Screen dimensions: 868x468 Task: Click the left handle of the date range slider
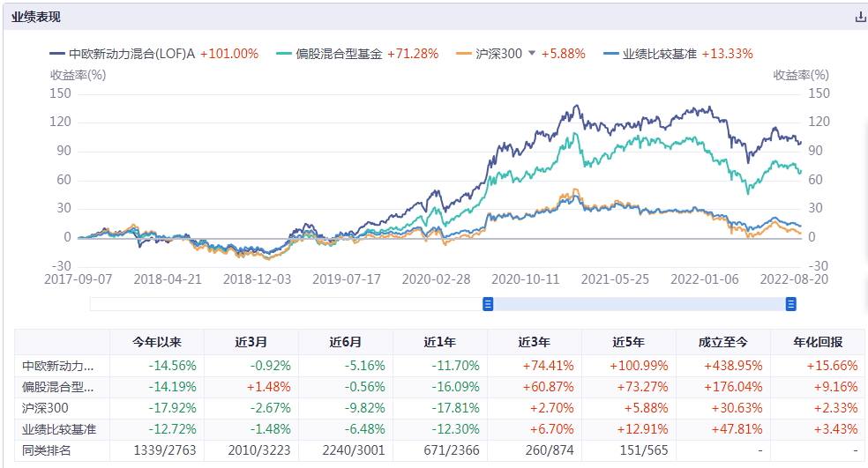point(488,304)
